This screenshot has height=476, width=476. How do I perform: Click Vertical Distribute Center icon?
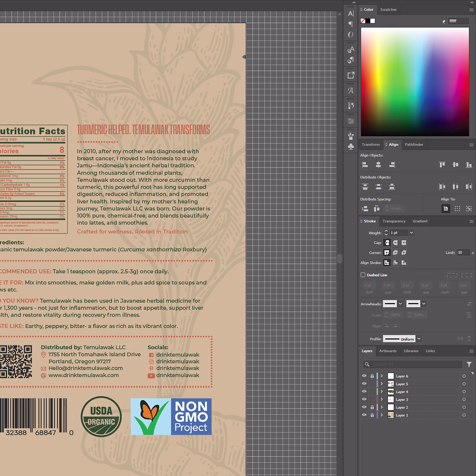click(378, 187)
